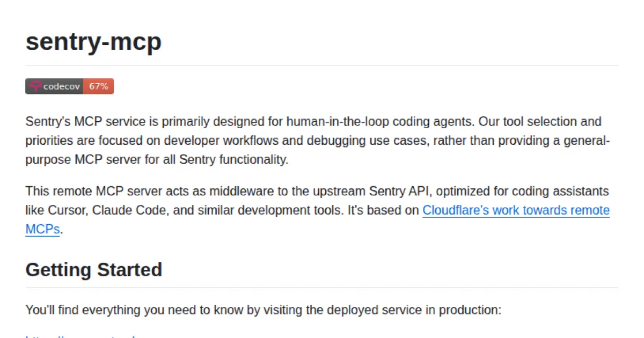644x338 pixels.
Task: Click the words This remote MCP server
Action: tap(85, 192)
